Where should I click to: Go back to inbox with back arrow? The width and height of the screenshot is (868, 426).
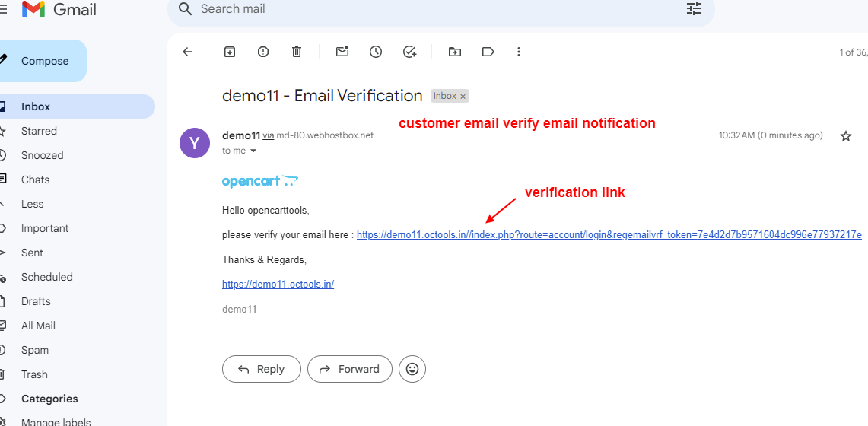187,52
